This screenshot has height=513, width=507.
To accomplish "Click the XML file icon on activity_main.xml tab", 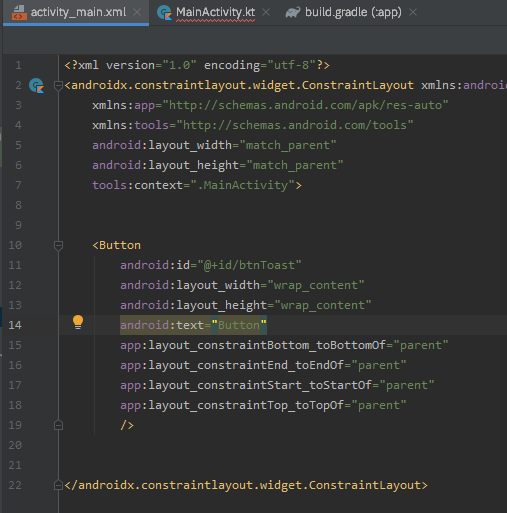I will point(19,13).
